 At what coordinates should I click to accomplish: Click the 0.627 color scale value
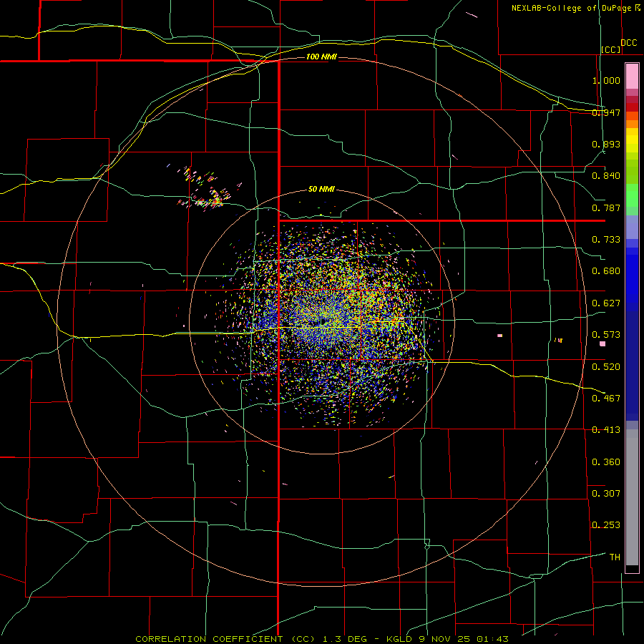(606, 303)
